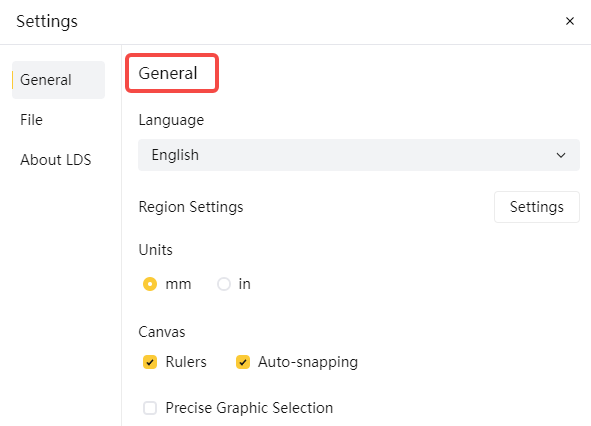
Task: Enable the Precise Graphic Selection checkbox
Action: point(150,408)
